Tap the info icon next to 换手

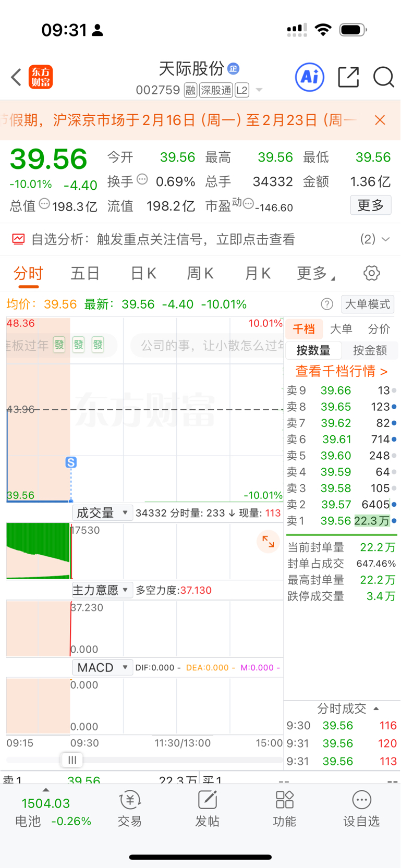pos(142,180)
